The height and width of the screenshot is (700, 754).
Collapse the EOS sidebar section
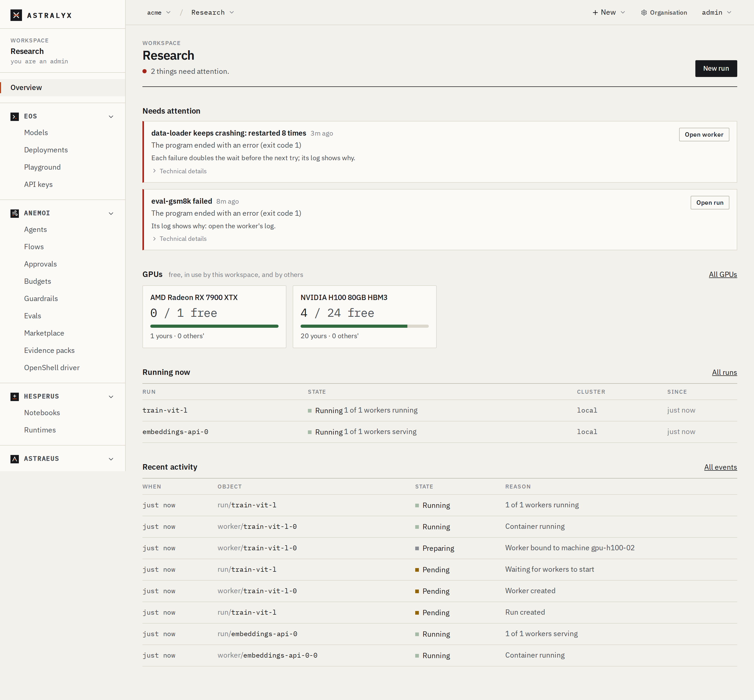click(111, 117)
